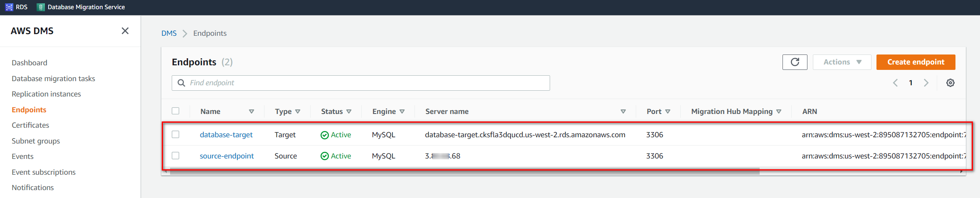
Task: Select the source-endpoint row checkbox
Action: tap(175, 156)
